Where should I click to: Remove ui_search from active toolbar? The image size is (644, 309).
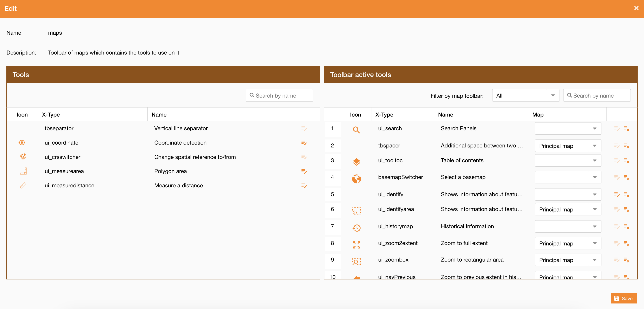pyautogui.click(x=627, y=129)
